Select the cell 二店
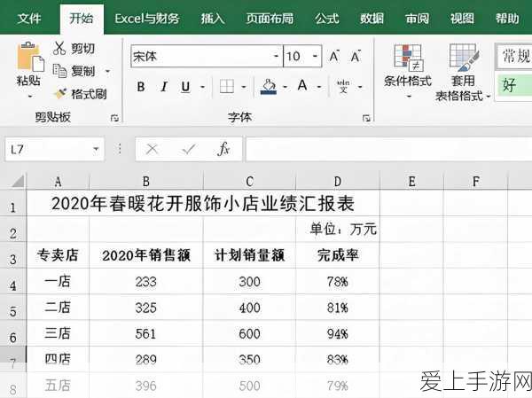The image size is (532, 398). [58, 308]
